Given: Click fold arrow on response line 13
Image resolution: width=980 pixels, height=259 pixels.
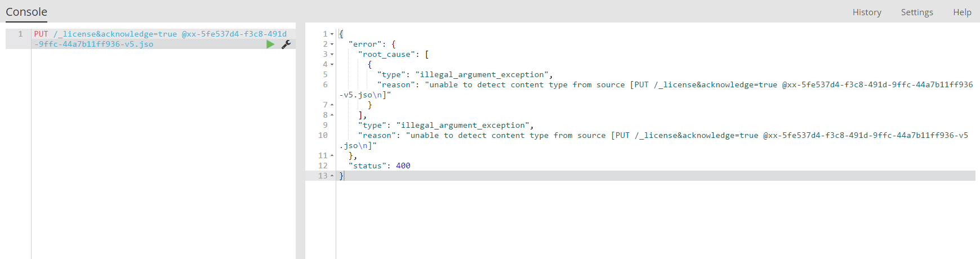Looking at the screenshot, I should pos(332,176).
